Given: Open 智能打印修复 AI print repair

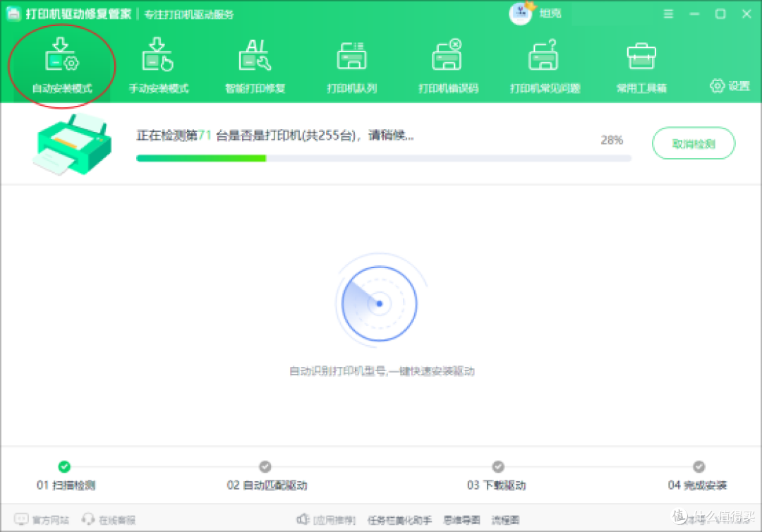Looking at the screenshot, I should point(255,66).
